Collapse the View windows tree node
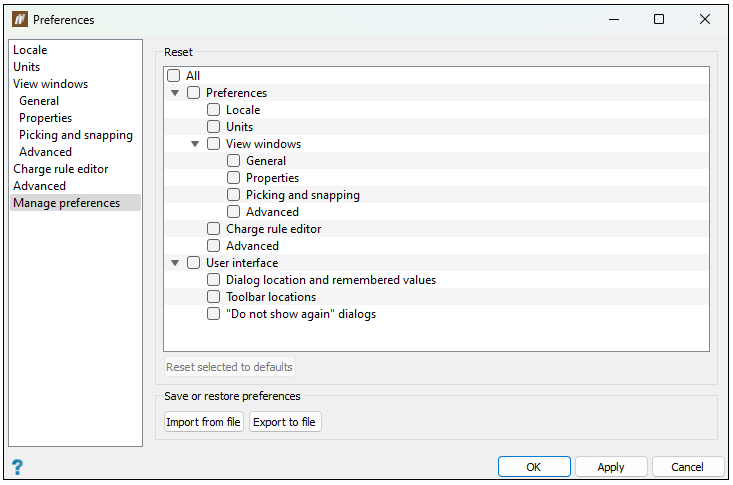The width and height of the screenshot is (733, 485). coord(195,144)
